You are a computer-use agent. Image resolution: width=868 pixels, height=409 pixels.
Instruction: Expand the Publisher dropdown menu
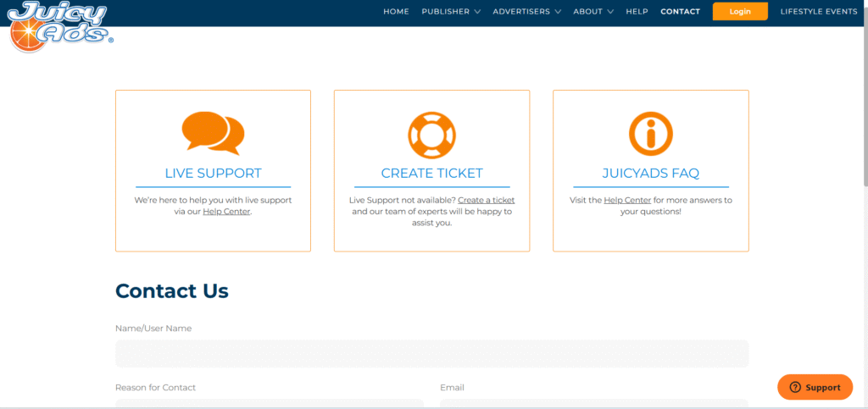pos(451,12)
